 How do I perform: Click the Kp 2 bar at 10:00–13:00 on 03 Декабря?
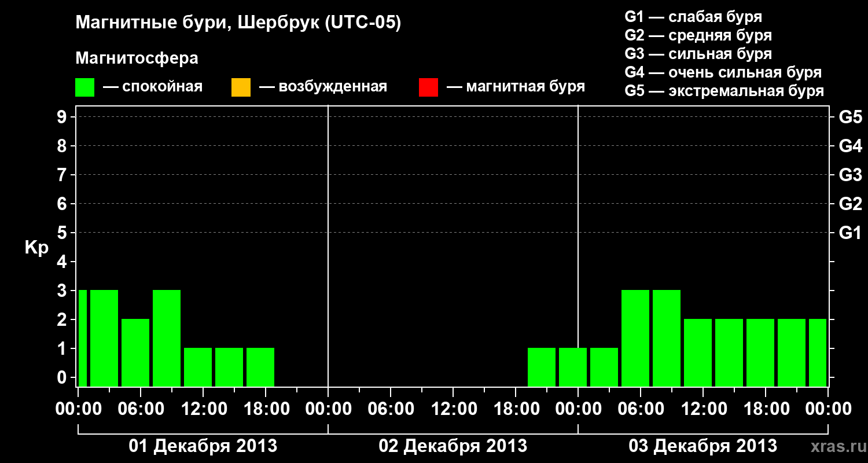pyautogui.click(x=698, y=352)
